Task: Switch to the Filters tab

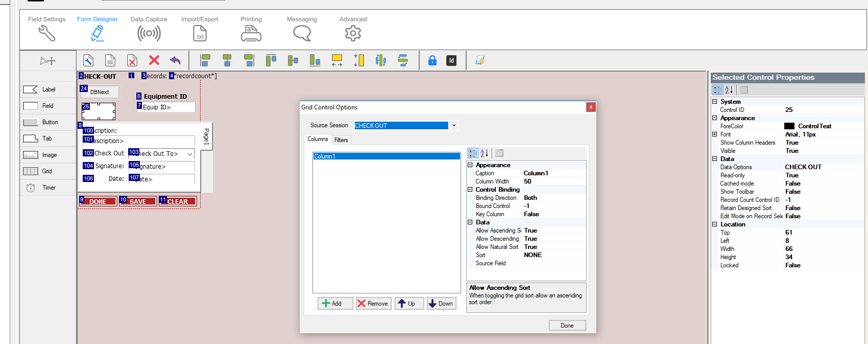Action: coord(341,140)
